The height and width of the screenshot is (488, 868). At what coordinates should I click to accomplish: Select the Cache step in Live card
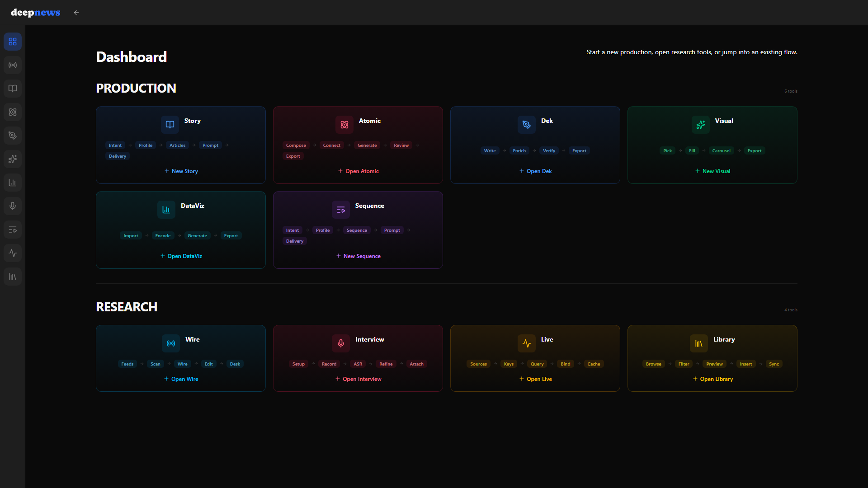(x=593, y=364)
